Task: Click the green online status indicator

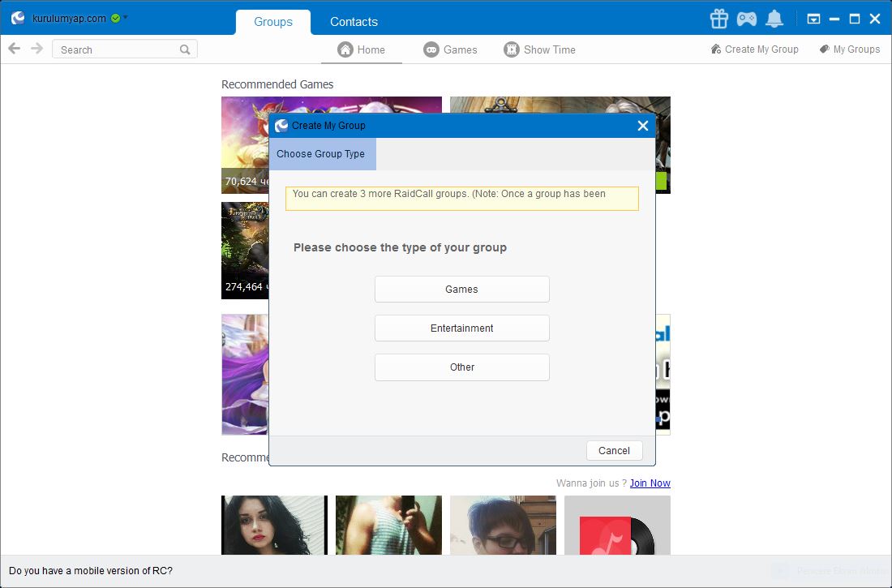Action: coord(116,18)
